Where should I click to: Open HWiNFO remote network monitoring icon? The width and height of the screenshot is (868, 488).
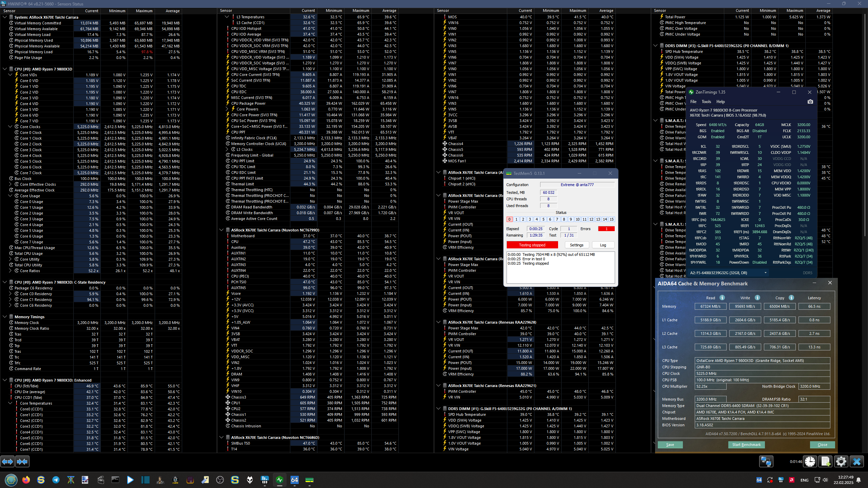click(766, 461)
